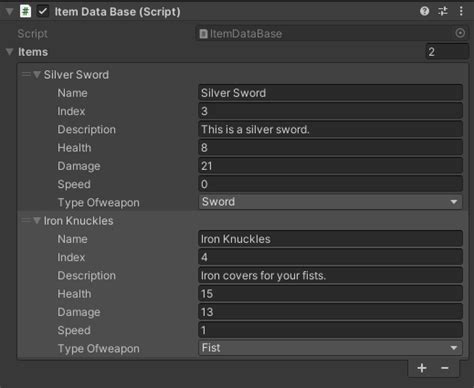Click Iron Knuckles 'Name' label
Viewport: 474px width, 388px height.
pyautogui.click(x=73, y=239)
